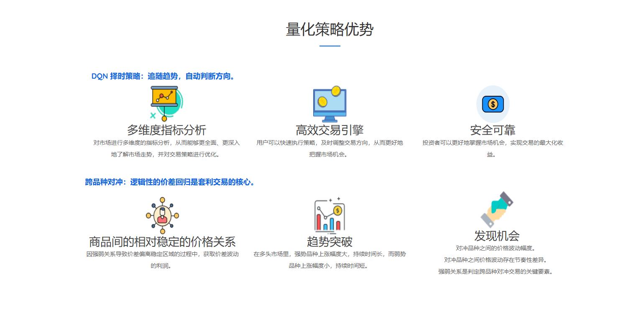Click the line 的利润。

click(162, 266)
